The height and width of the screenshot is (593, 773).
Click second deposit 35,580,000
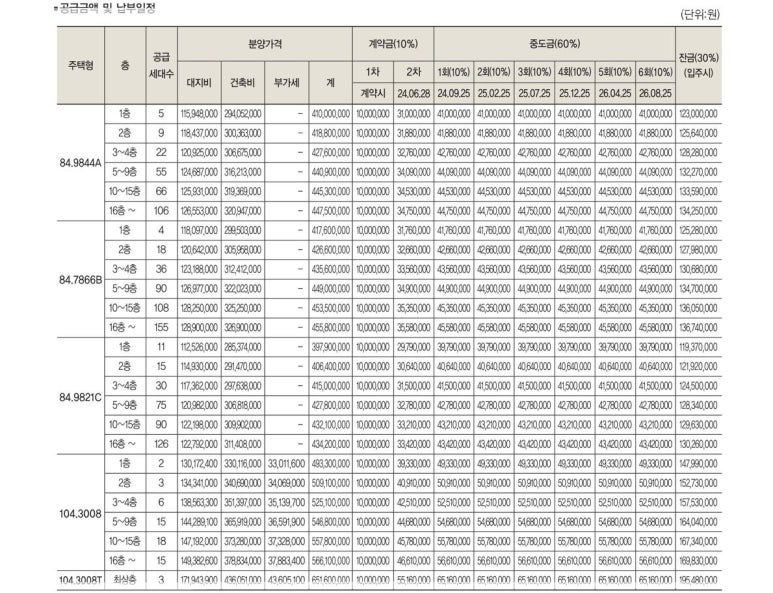414,327
